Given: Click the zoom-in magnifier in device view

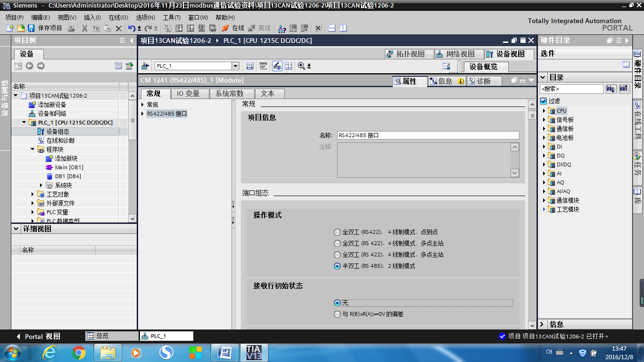Looking at the screenshot, I should click(x=302, y=66).
